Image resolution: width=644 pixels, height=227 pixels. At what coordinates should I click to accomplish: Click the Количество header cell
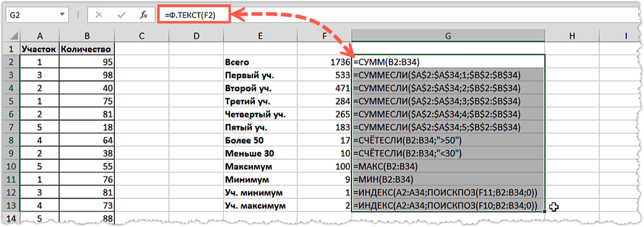click(87, 49)
